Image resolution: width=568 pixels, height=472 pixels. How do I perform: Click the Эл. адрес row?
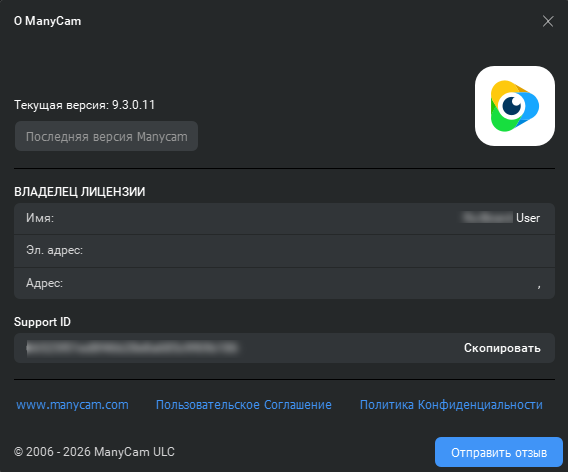[x=284, y=251]
